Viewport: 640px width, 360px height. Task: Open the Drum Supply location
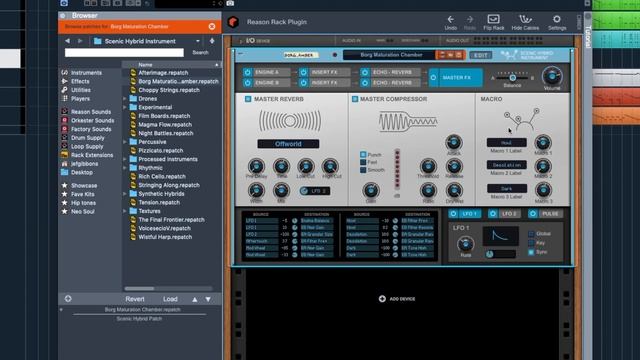point(87,138)
